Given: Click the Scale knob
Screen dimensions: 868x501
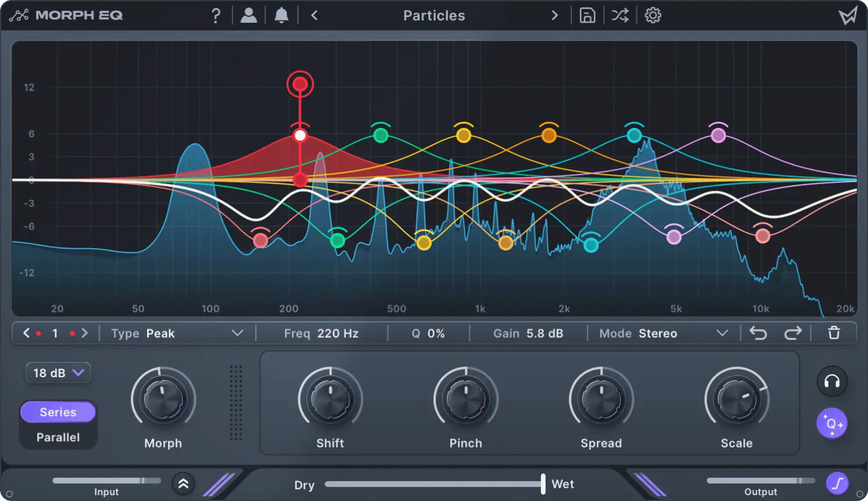Looking at the screenshot, I should coord(737,399).
